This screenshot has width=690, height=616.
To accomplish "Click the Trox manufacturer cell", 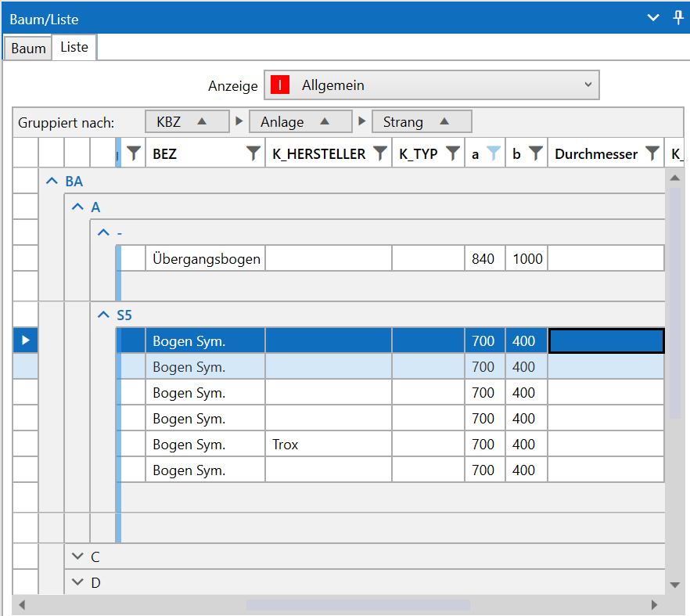I will (x=329, y=444).
